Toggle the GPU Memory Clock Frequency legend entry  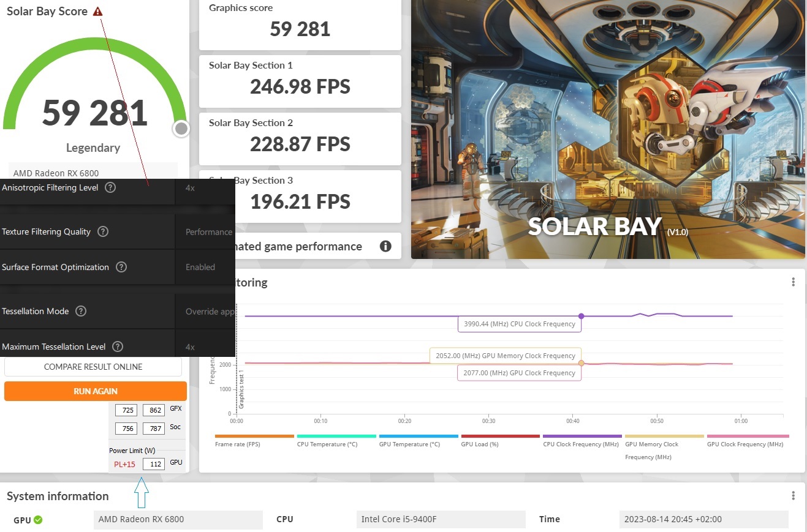664,448
